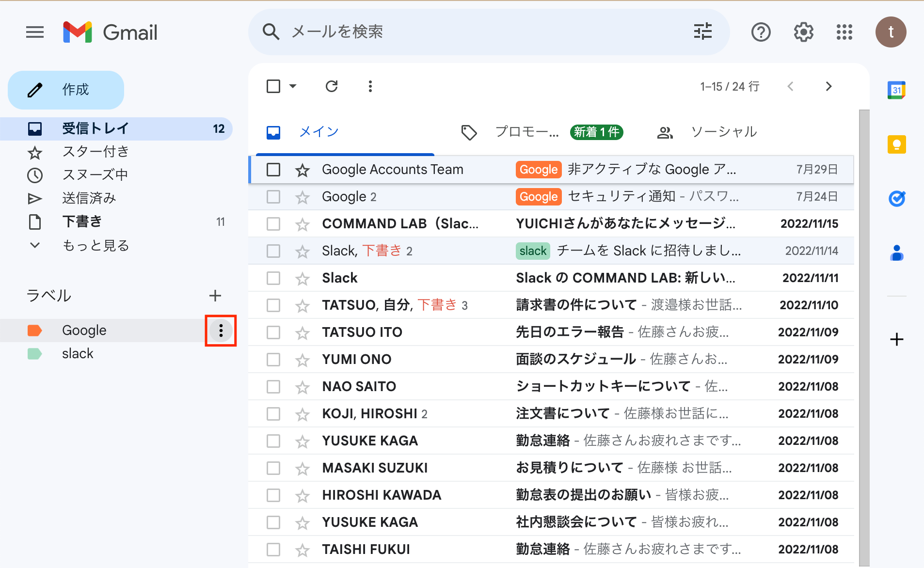924x568 pixels.
Task: Show search options filter icon
Action: point(703,32)
